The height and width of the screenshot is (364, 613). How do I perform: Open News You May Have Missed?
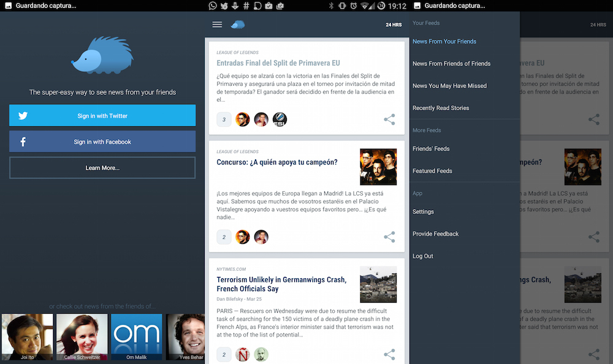pyautogui.click(x=449, y=86)
